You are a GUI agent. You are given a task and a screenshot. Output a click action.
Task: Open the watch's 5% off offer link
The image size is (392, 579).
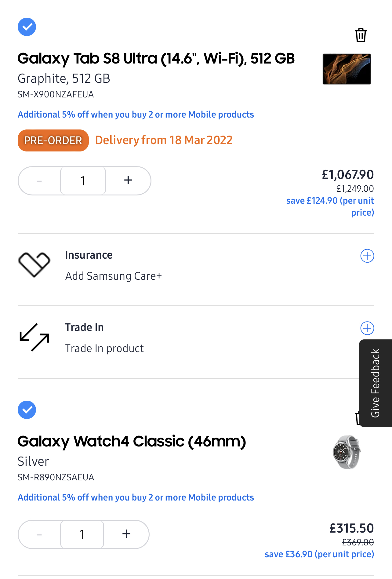136,497
